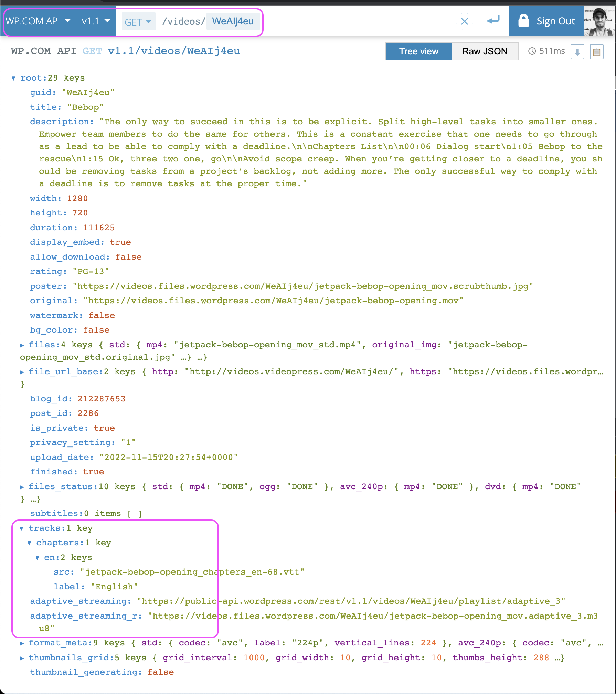This screenshot has width=616, height=694.
Task: Click the duration value 111625
Action: click(99, 228)
